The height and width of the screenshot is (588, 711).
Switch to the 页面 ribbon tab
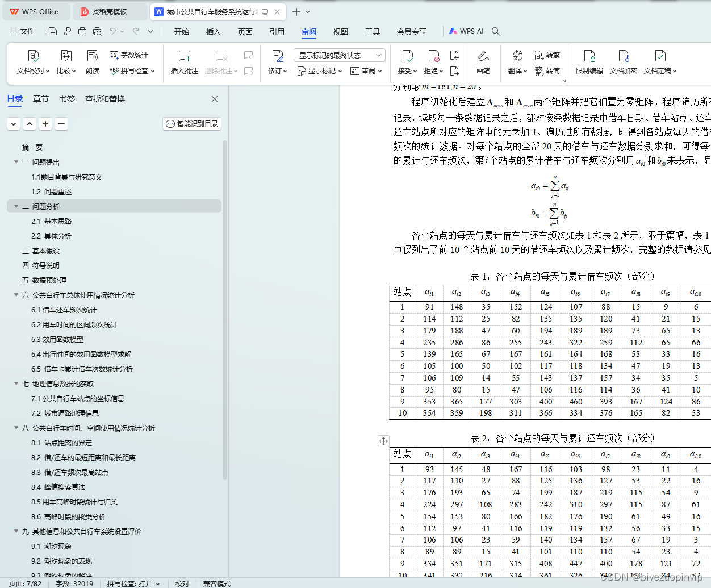click(245, 32)
